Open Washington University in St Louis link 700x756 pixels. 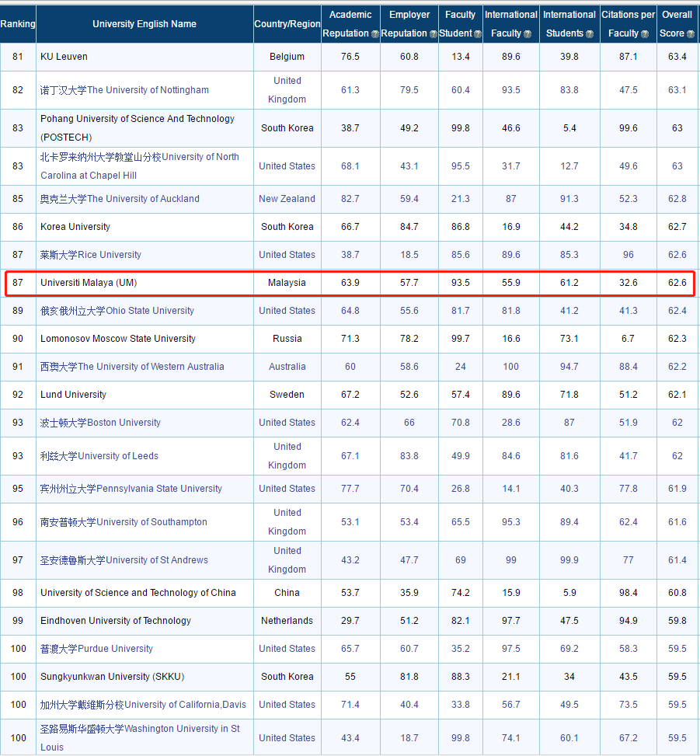tap(140, 737)
